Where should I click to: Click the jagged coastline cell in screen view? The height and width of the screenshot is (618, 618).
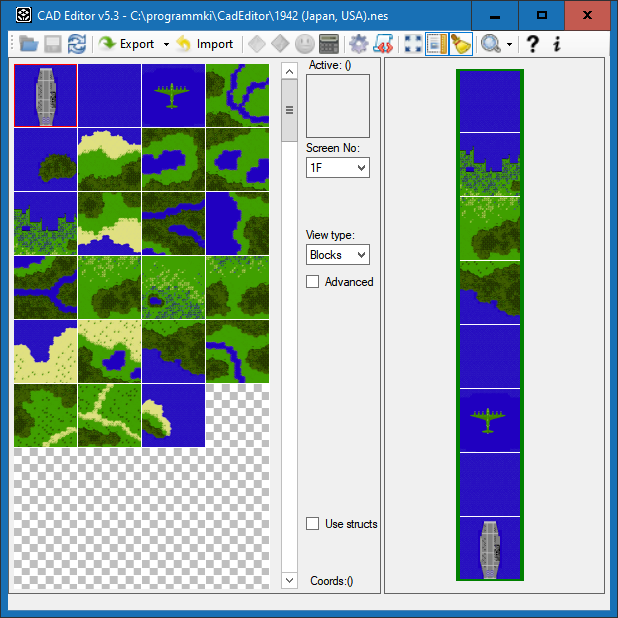pyautogui.click(x=490, y=164)
